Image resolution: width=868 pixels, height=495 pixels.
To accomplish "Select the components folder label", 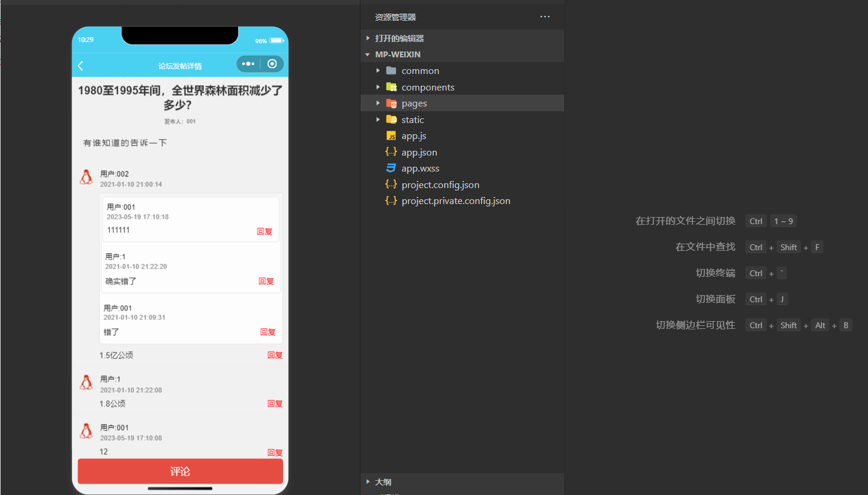I will [x=428, y=87].
